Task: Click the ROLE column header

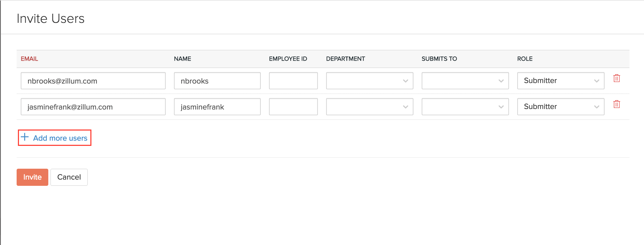Action: [525, 59]
